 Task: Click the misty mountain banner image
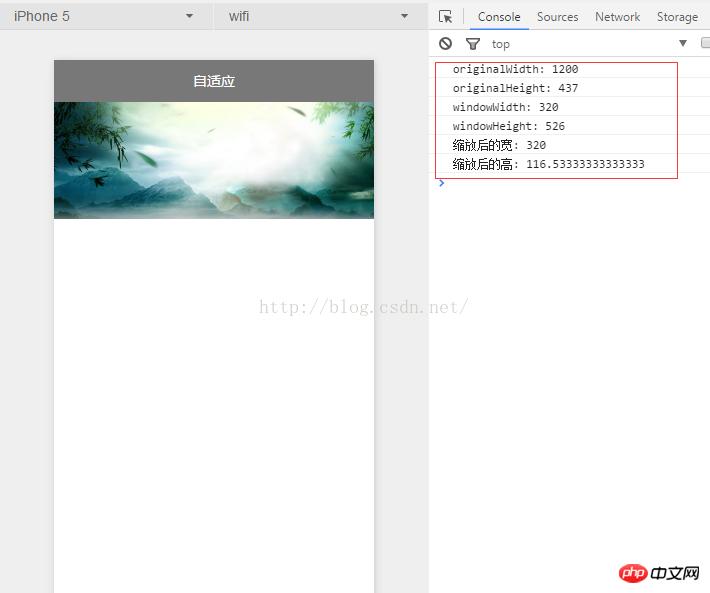[x=214, y=160]
